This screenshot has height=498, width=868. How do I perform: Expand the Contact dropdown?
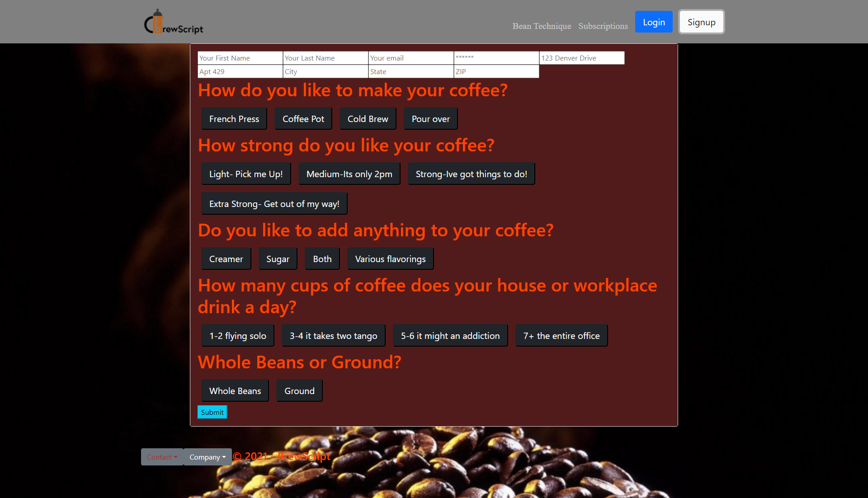(x=162, y=457)
